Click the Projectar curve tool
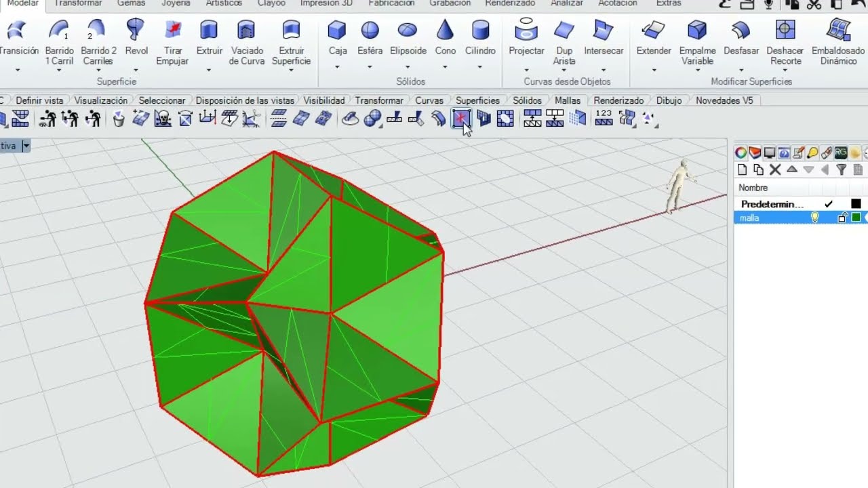This screenshot has height=488, width=868. coord(526,37)
